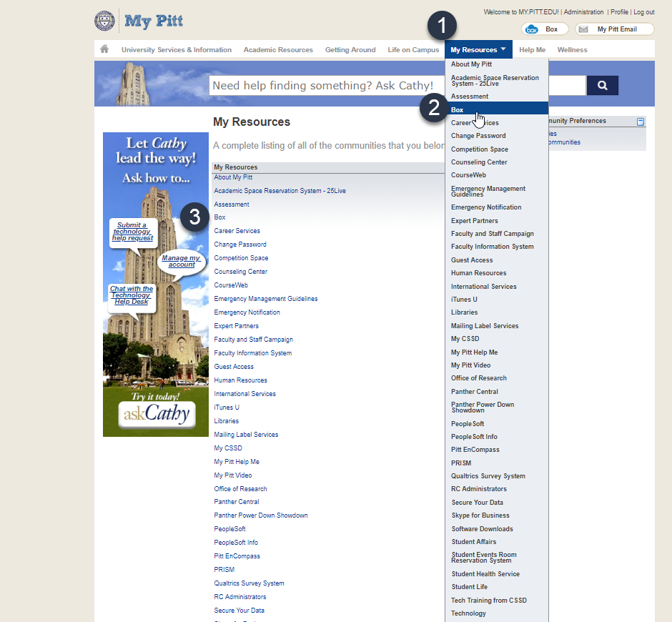Open Wellness menu
Image resolution: width=672 pixels, height=622 pixels.
coord(572,50)
